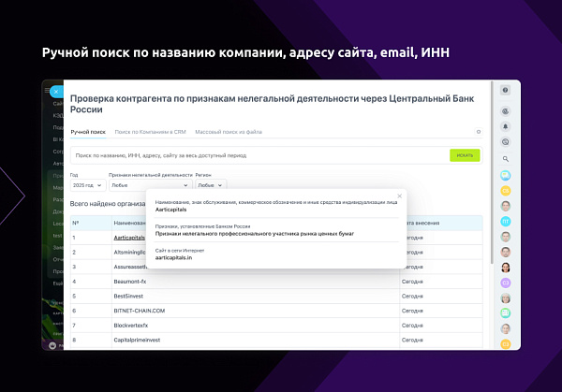Click the vertical scrollbar of the page
The height and width of the screenshot is (392, 562).
click(x=492, y=174)
